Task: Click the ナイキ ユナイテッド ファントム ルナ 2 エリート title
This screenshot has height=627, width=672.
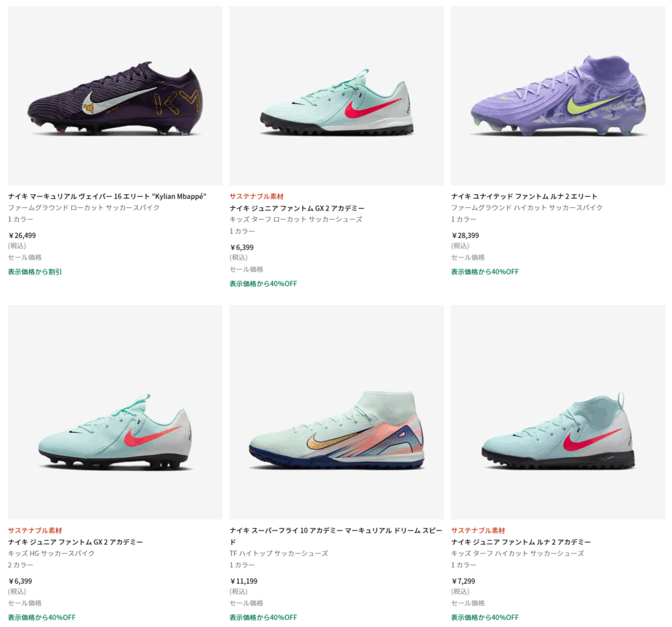Action: pos(524,196)
